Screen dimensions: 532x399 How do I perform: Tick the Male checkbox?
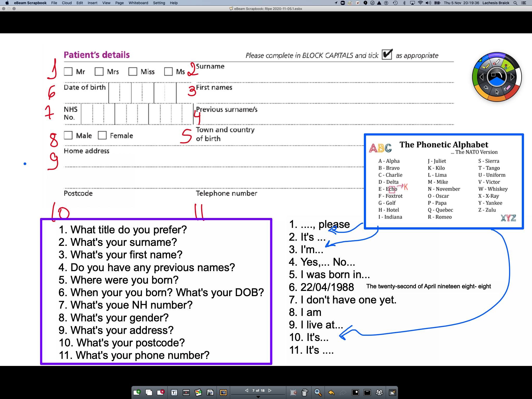(68, 135)
